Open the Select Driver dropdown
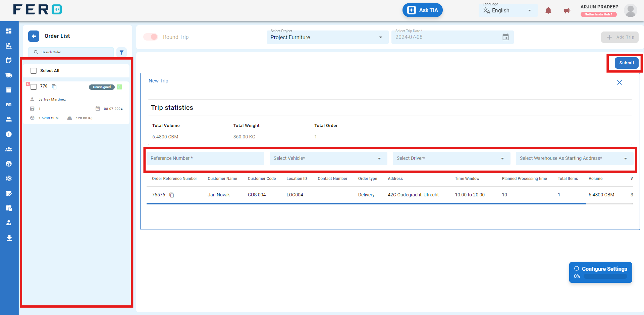This screenshot has width=644, height=315. tap(451, 159)
